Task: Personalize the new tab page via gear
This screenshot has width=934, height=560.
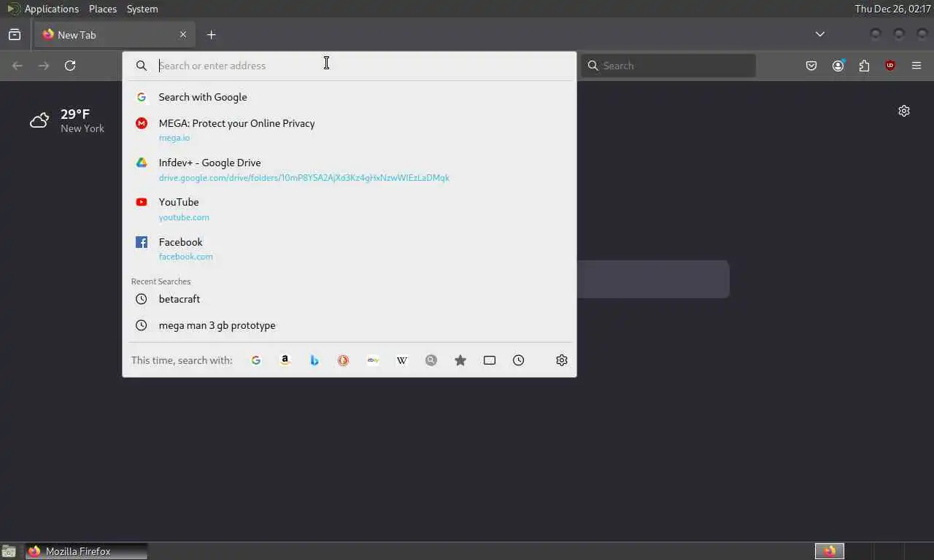Action: (x=904, y=111)
